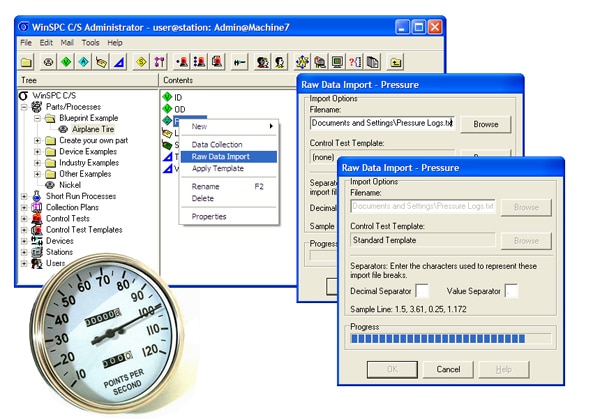Click the Users icon in the tree
Viewport: 600px width, 419px height.
37,263
